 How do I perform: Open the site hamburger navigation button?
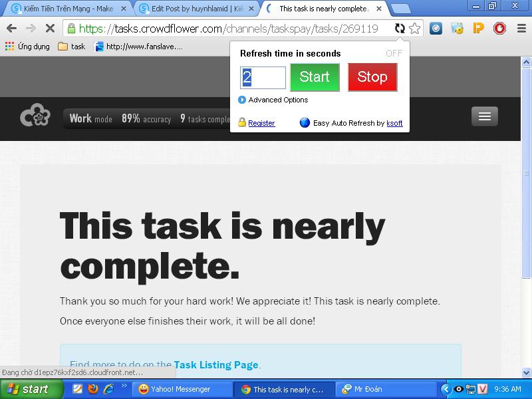click(x=485, y=116)
